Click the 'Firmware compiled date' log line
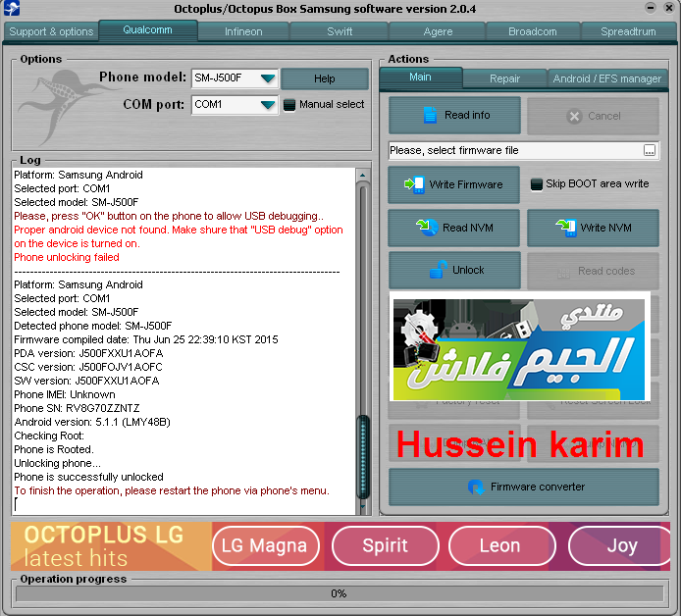 pos(146,340)
